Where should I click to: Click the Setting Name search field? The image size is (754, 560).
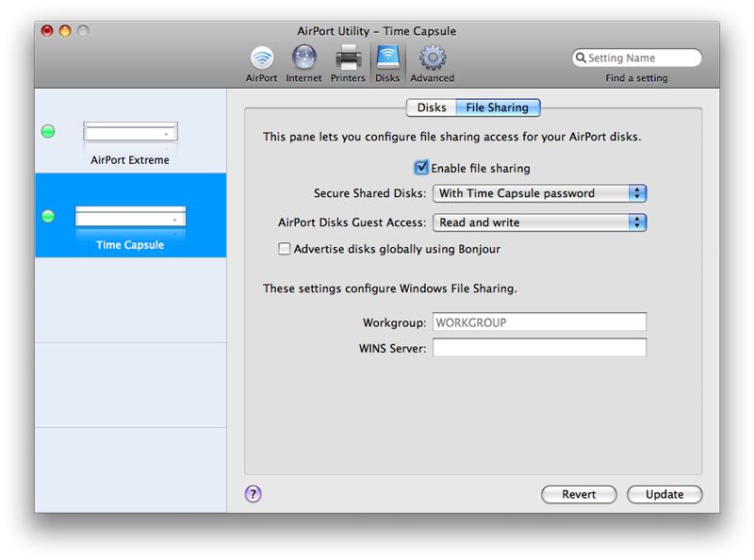click(x=637, y=58)
